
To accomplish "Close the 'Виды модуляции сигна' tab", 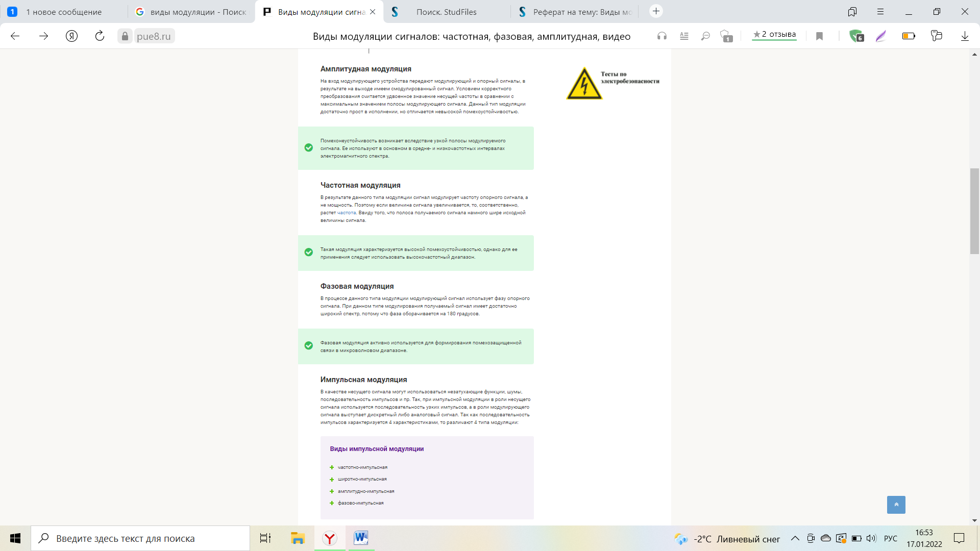I will [373, 12].
